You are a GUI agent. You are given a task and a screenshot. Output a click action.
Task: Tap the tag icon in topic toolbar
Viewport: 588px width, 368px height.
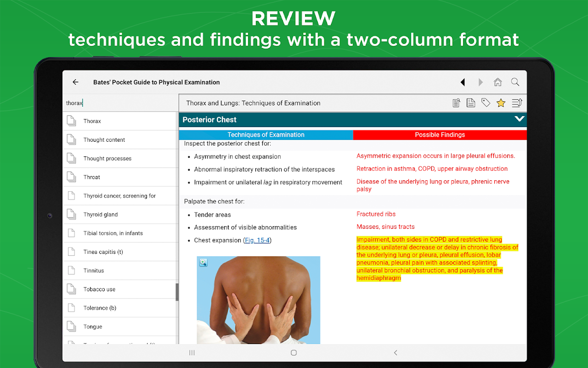(486, 103)
